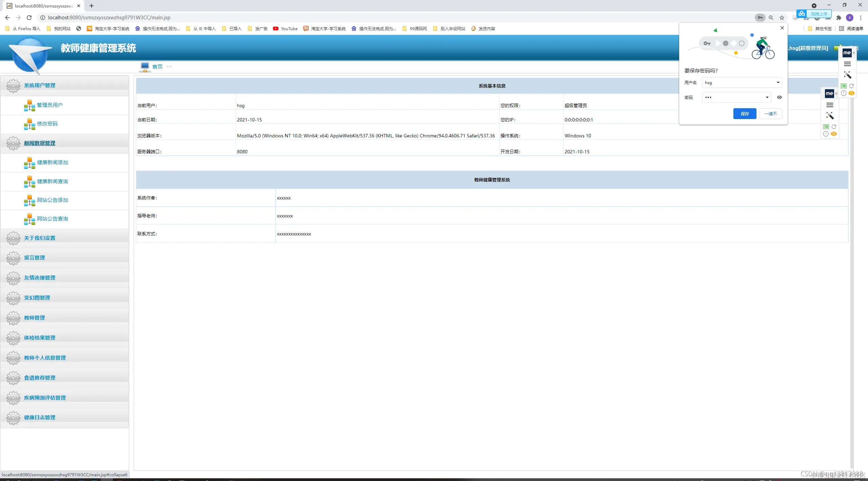868x481 pixels.
Task: Toggle password visibility eye icon
Action: pos(780,97)
